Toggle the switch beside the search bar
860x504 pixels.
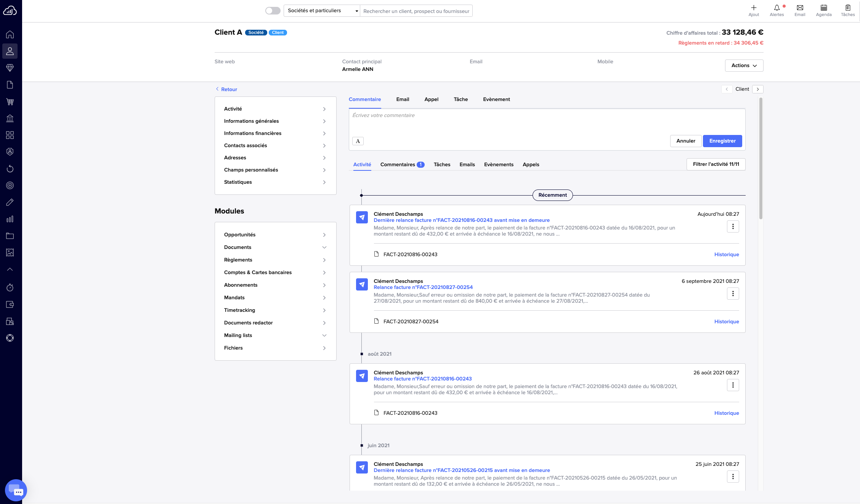click(x=273, y=11)
